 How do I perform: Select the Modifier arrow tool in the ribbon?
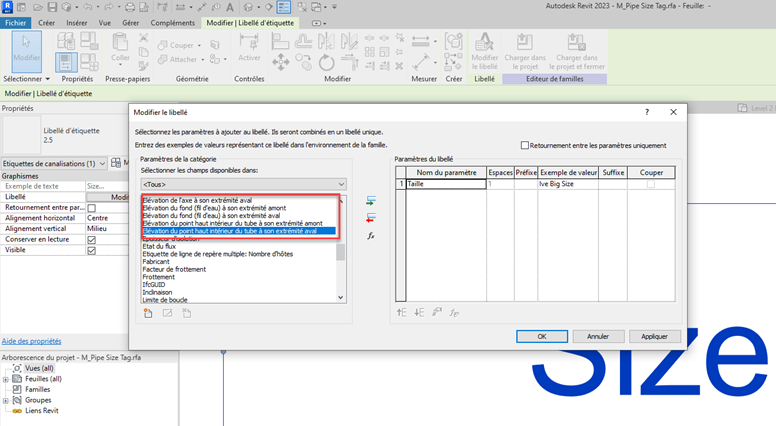[26, 51]
